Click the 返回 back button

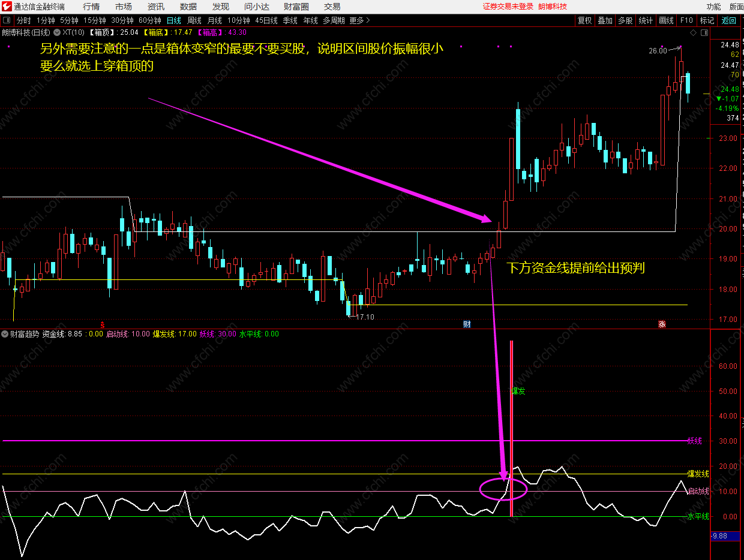click(728, 20)
